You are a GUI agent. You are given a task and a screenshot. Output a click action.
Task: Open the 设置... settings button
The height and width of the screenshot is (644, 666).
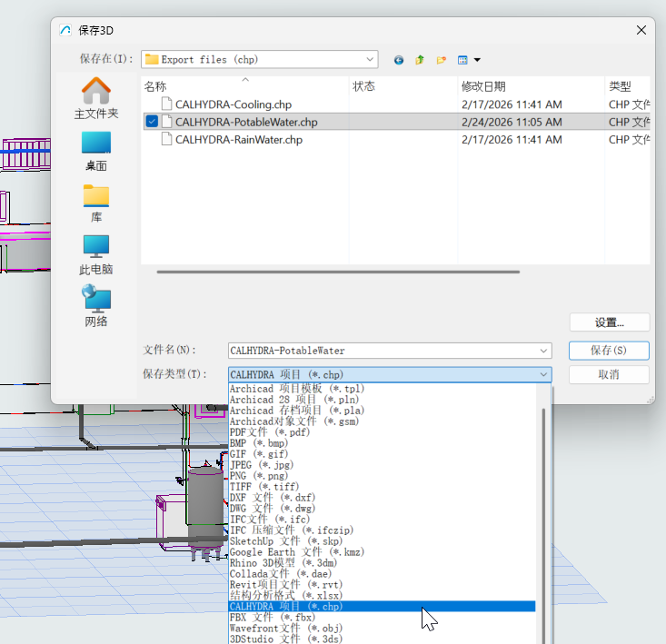(609, 322)
